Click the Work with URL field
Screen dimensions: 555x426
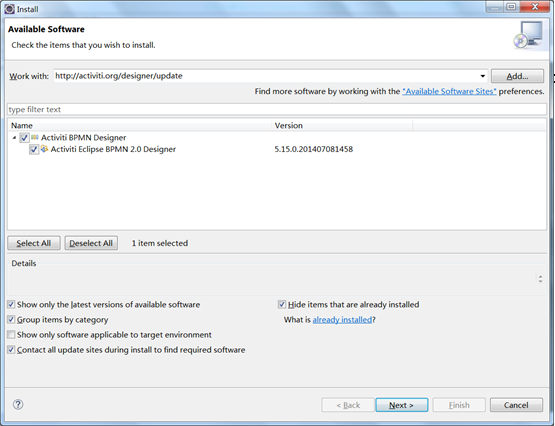click(x=266, y=76)
